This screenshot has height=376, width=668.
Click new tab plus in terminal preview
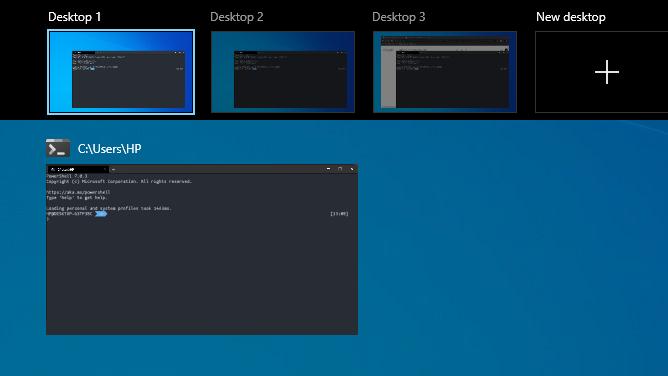113,169
